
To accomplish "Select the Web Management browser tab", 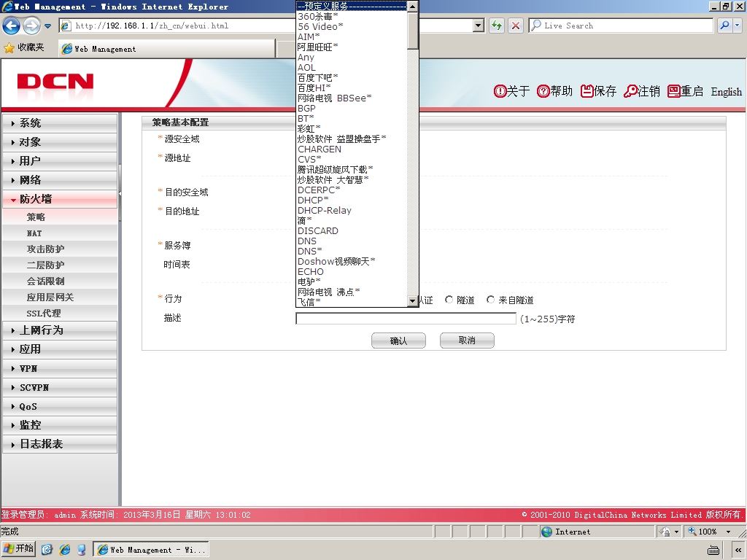I will click(x=167, y=49).
